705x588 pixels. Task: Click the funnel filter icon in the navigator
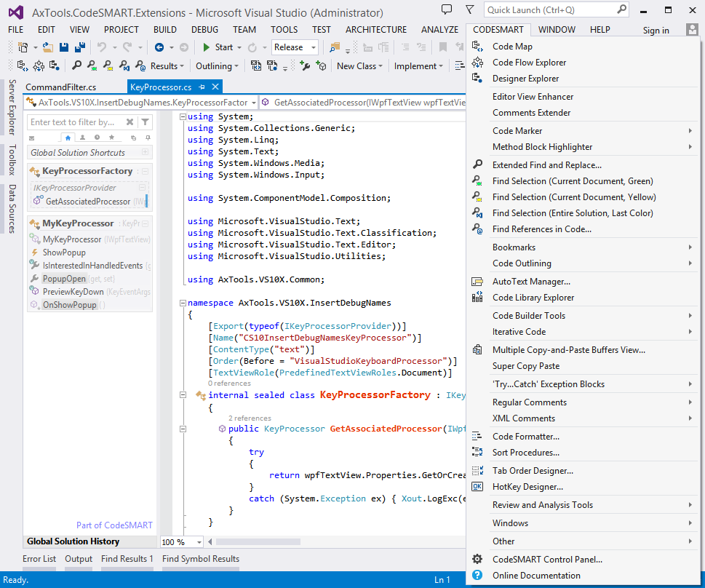click(146, 122)
